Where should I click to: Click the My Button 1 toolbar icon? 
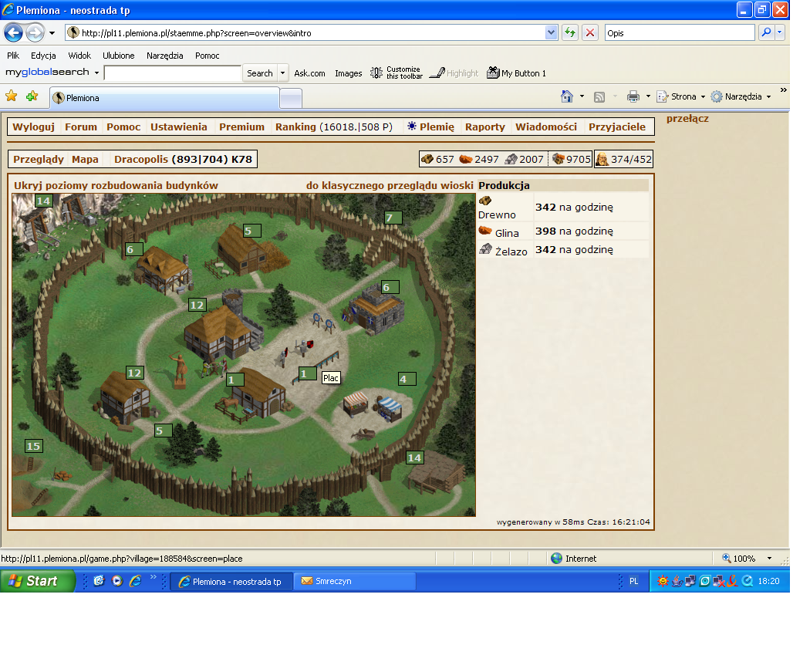coord(494,73)
